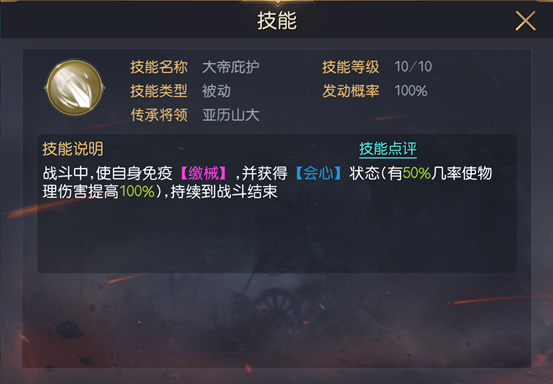
Task: Select the 技能等级 label
Action: tap(351, 67)
